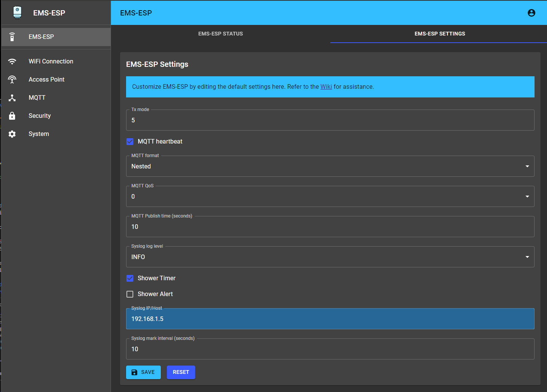
Task: Select the Access Point antenna icon
Action: pyautogui.click(x=12, y=79)
